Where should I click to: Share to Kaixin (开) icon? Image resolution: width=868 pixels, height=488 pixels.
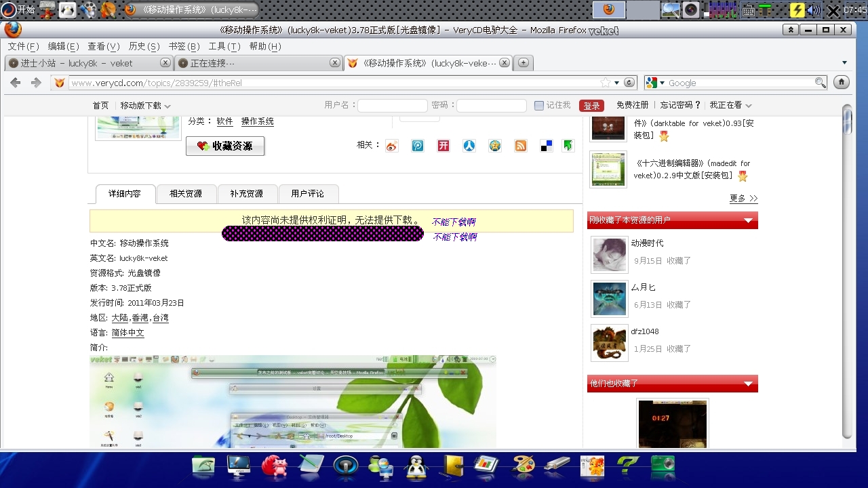[x=443, y=146]
